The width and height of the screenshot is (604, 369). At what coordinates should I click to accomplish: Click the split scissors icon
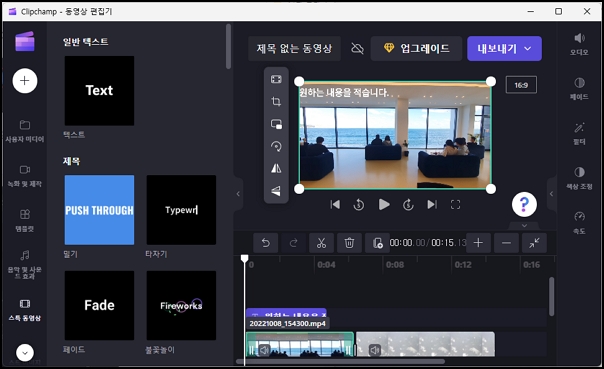(x=321, y=243)
